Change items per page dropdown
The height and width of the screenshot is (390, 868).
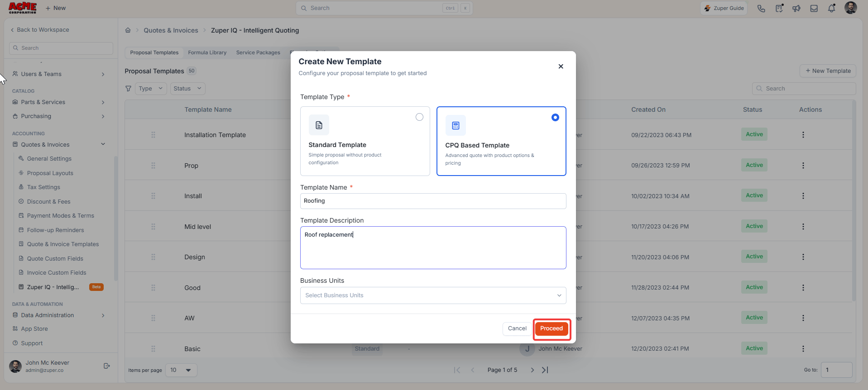[181, 370]
